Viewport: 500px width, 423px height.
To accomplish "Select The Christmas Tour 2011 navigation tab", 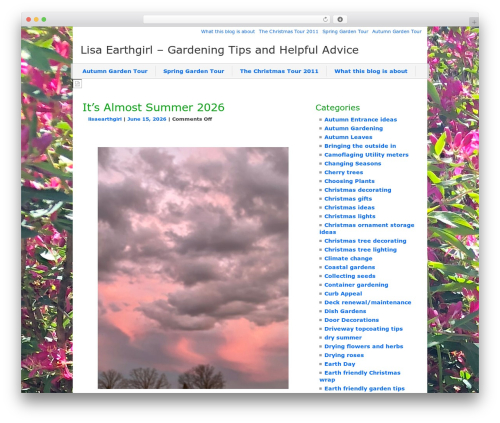I will [x=279, y=71].
